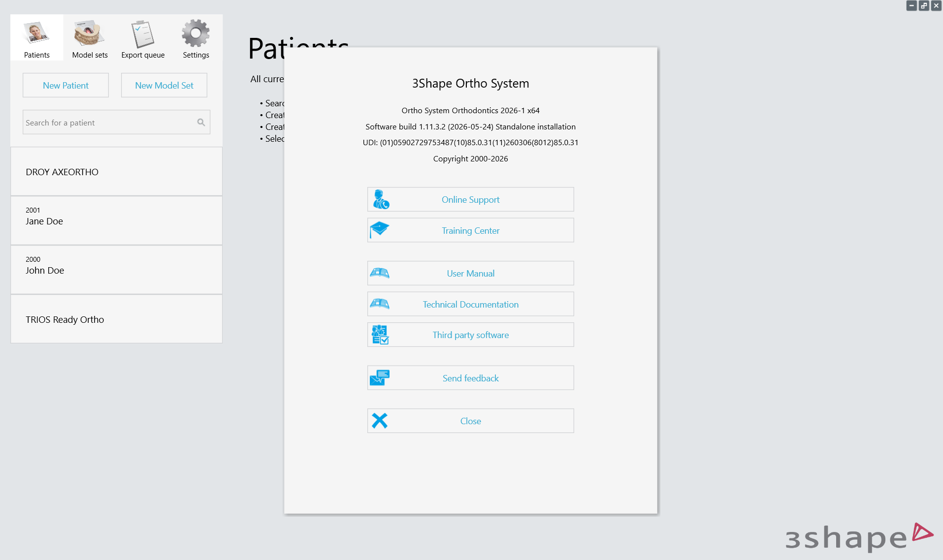
Task: Click the User Manual book icon
Action: pyautogui.click(x=379, y=273)
